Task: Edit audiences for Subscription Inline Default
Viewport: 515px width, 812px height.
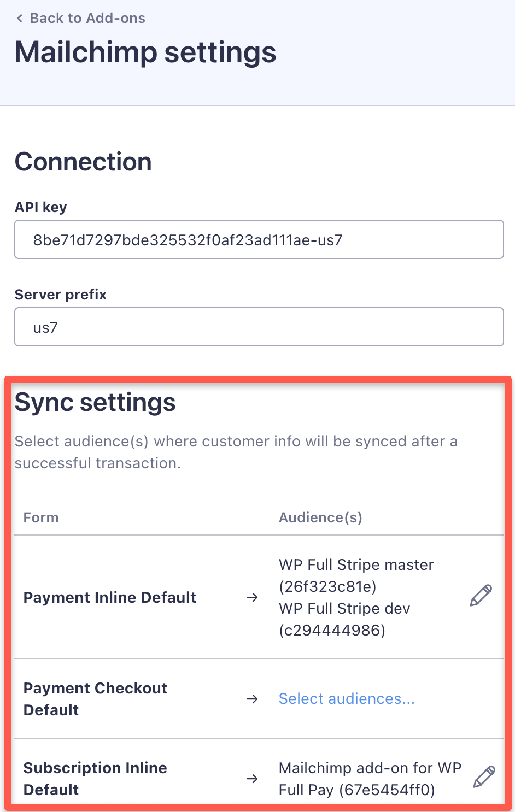Action: pos(484,776)
